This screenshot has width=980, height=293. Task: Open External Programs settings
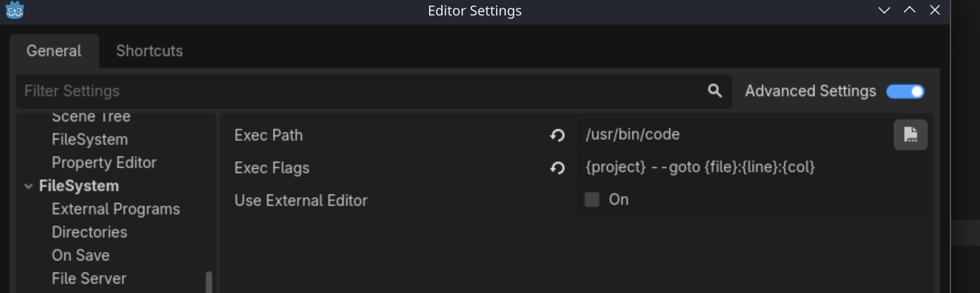pyautogui.click(x=116, y=209)
